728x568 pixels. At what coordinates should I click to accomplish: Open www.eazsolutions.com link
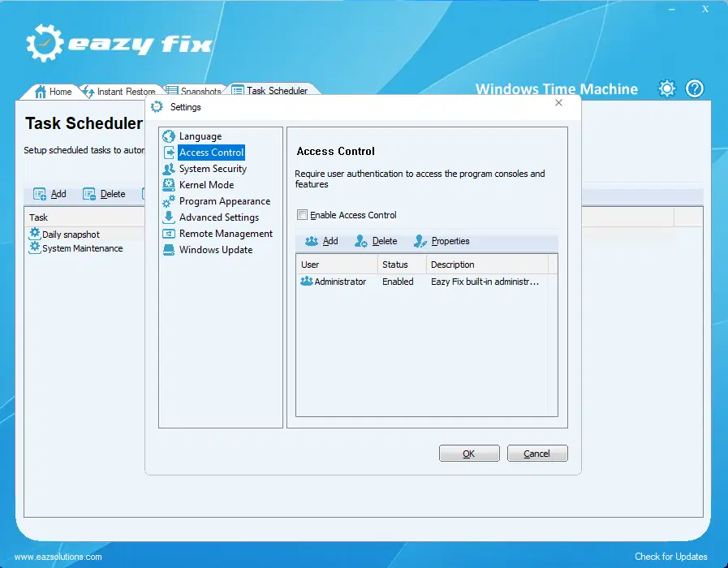pyautogui.click(x=58, y=557)
